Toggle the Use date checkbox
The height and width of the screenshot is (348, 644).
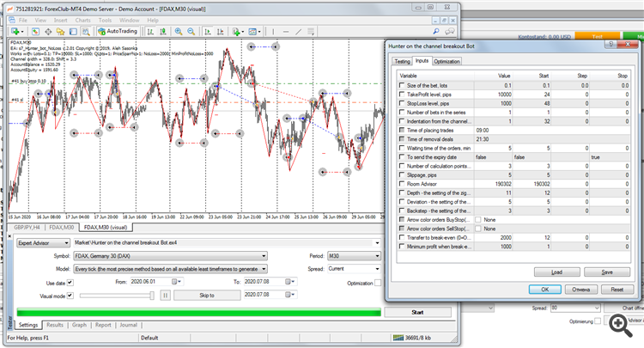70,281
